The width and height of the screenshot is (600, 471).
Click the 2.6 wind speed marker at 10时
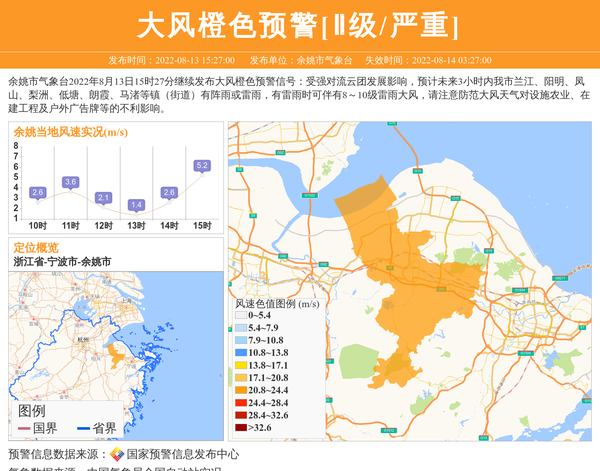37,192
